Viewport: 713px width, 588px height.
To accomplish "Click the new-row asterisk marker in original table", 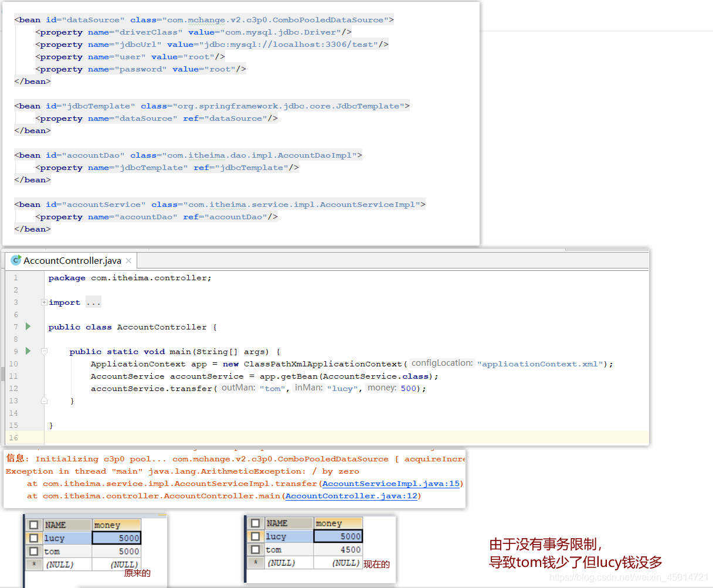I will (x=34, y=564).
